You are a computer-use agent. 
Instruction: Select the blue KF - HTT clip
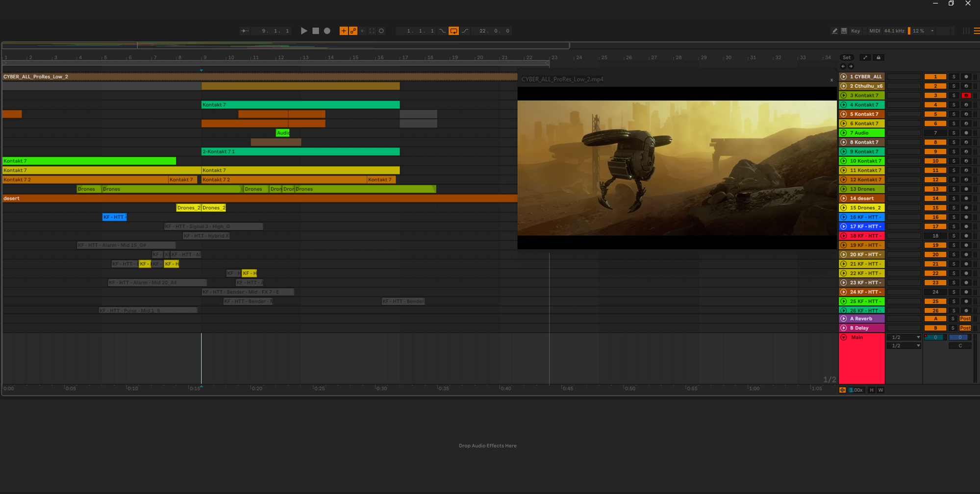(x=115, y=217)
